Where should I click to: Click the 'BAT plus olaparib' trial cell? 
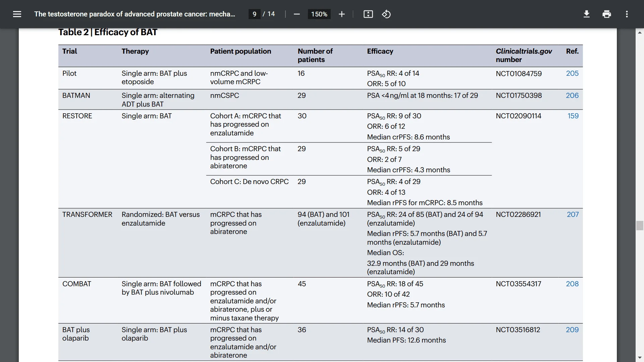tap(76, 334)
